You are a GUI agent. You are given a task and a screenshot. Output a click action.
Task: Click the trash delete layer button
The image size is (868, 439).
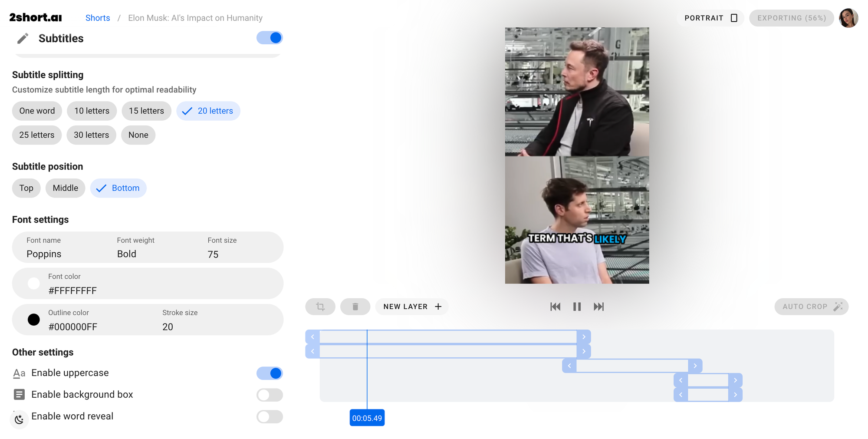tap(355, 307)
